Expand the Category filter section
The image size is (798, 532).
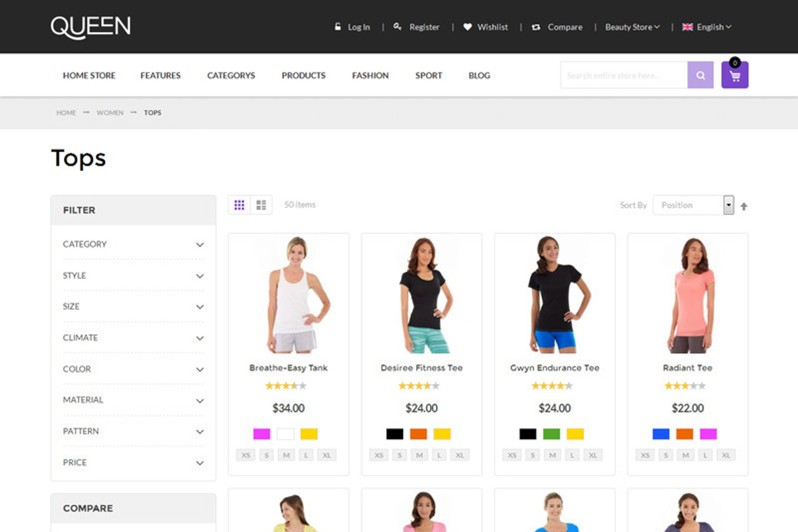[133, 244]
